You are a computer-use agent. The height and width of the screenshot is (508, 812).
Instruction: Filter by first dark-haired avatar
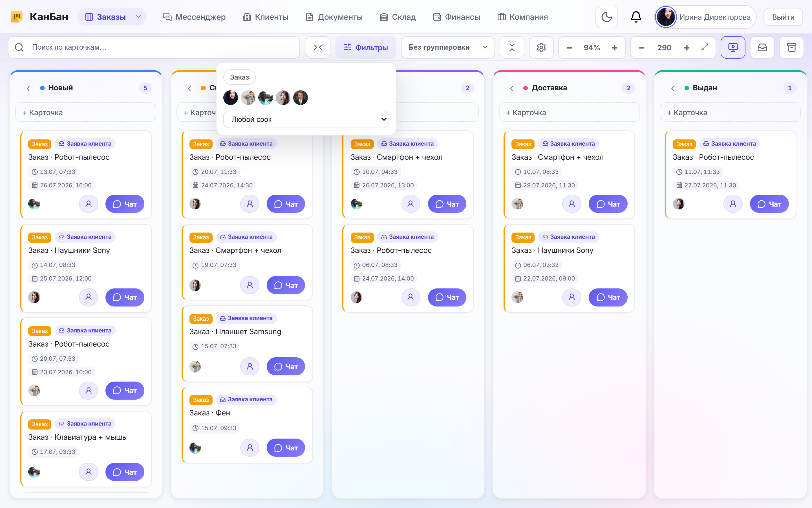(x=231, y=97)
